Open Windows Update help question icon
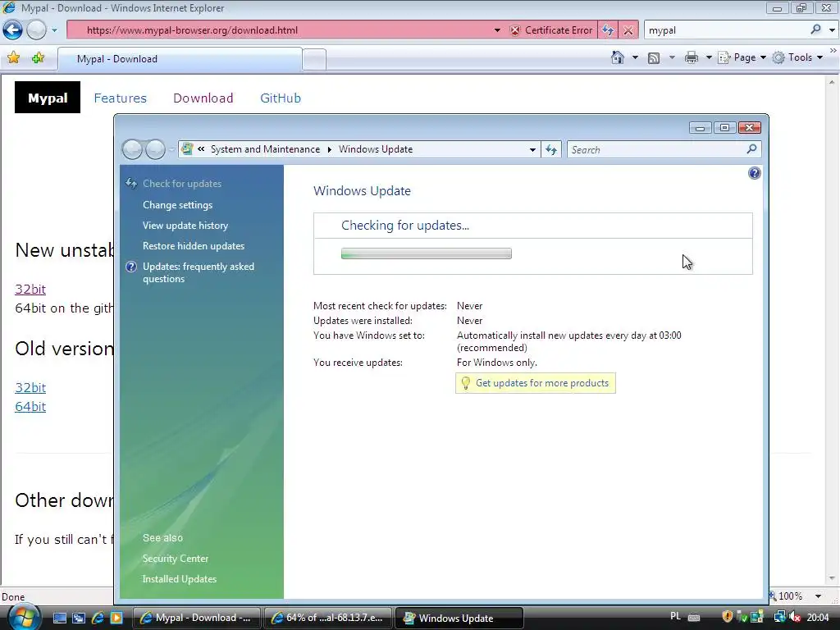The height and width of the screenshot is (630, 840). (755, 173)
